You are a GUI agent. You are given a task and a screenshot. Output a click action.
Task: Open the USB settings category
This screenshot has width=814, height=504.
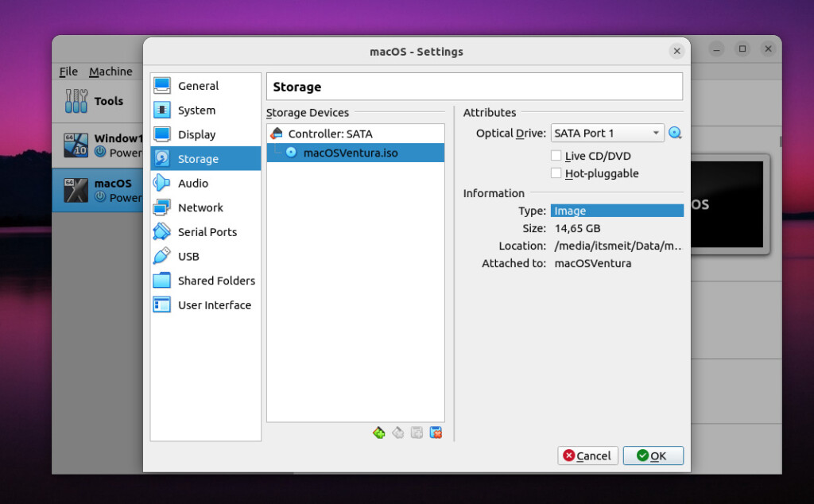[x=188, y=257]
